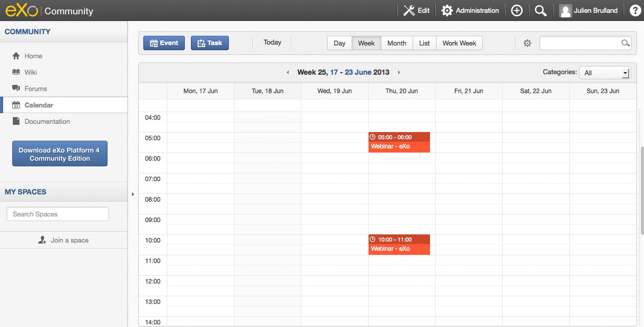This screenshot has height=327, width=644.
Task: Switch to Work Week view
Action: tap(459, 43)
